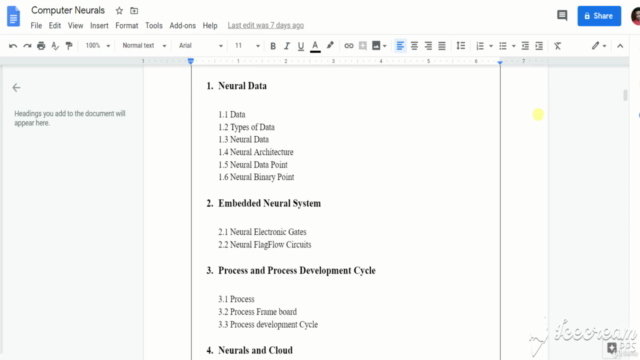Open the Normal text style dropdown

144,46
